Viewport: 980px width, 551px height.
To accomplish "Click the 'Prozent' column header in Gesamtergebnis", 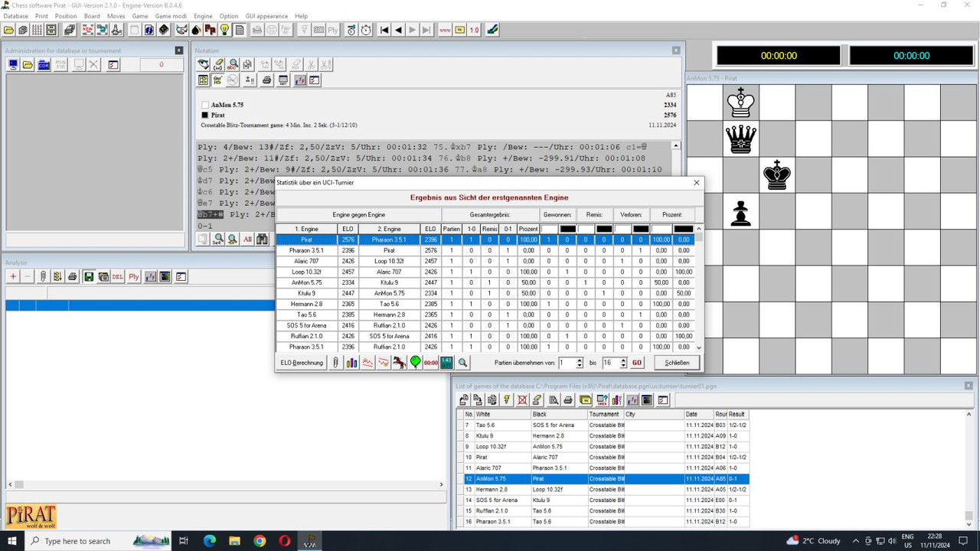I will tap(528, 229).
